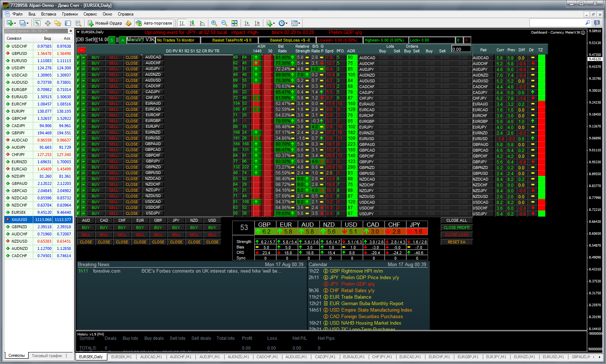
Task: Click the search magnifier icon in toolbar
Action: [x=588, y=23]
